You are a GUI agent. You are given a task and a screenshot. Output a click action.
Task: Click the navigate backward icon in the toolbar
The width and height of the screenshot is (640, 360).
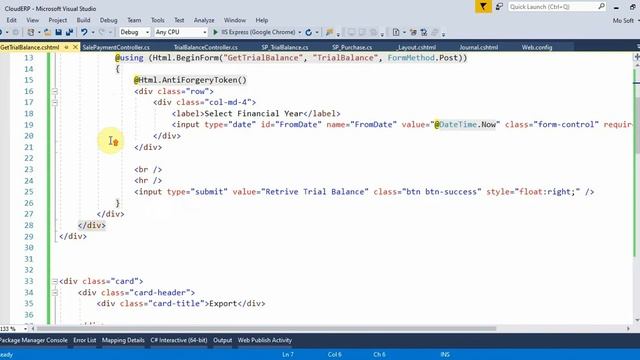tap(1, 32)
